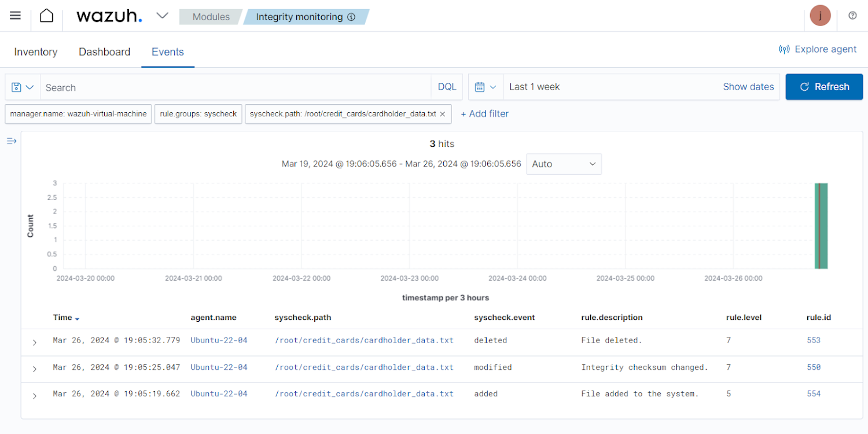
Task: Expand the File added event row
Action: (35, 396)
